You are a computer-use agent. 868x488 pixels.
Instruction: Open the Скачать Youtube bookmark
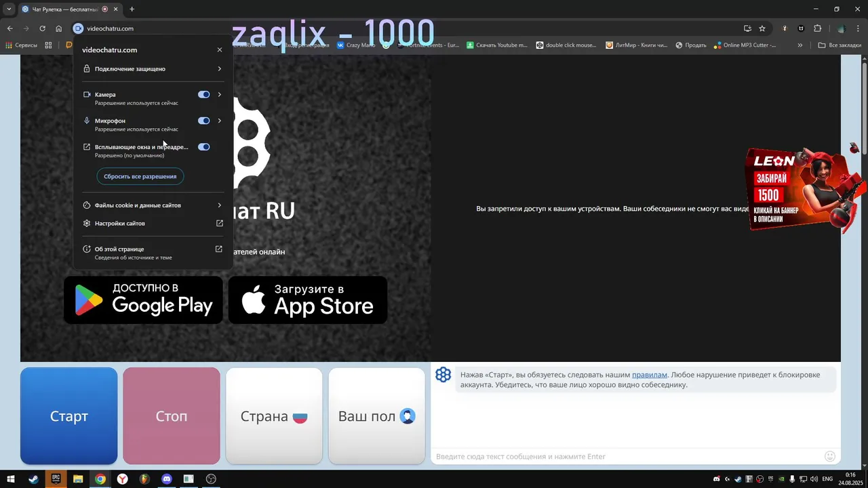coord(496,45)
